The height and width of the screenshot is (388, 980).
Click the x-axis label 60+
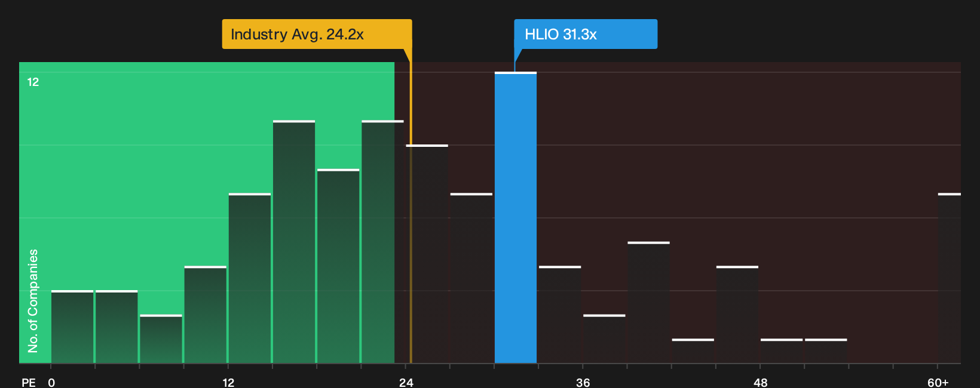coord(938,382)
